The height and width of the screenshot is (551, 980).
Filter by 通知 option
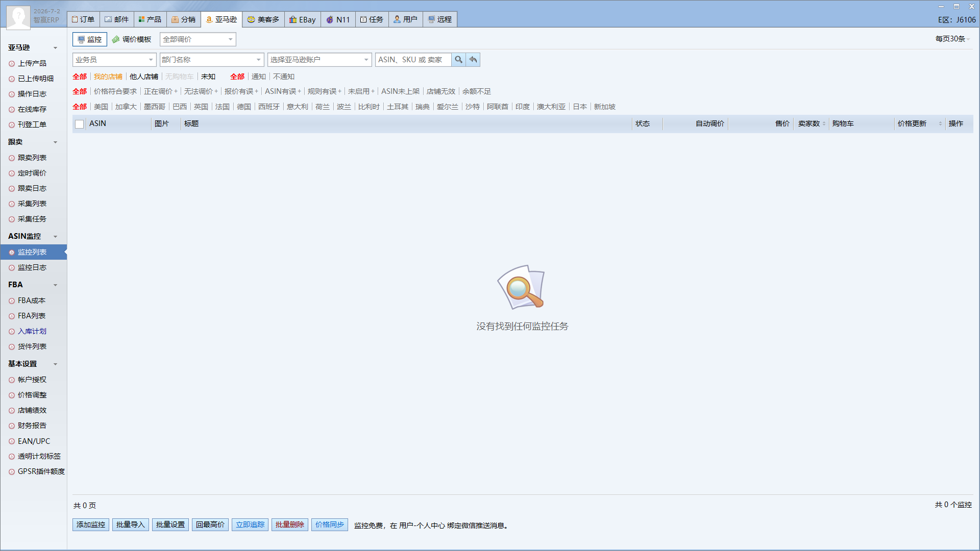(259, 77)
